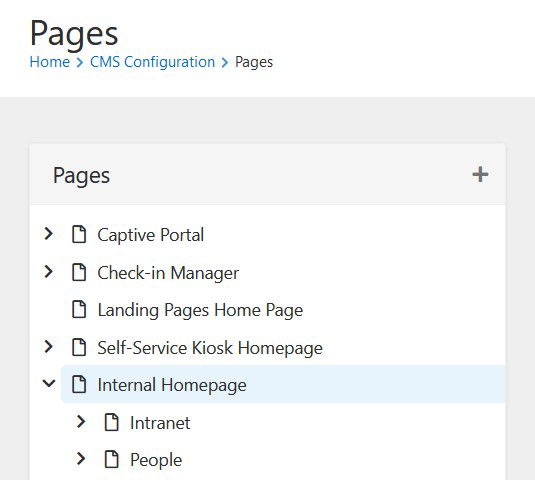Expand the Captive Portal tree node
The height and width of the screenshot is (480, 535).
(49, 234)
